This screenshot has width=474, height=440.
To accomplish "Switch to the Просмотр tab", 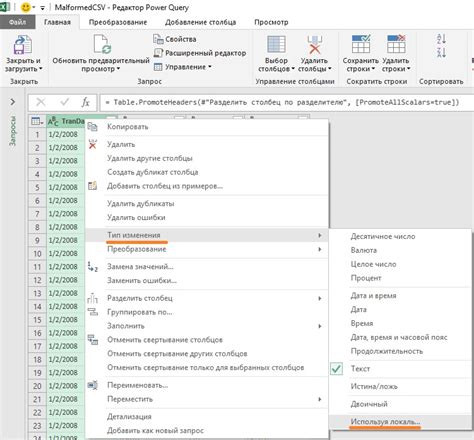I will point(271,22).
